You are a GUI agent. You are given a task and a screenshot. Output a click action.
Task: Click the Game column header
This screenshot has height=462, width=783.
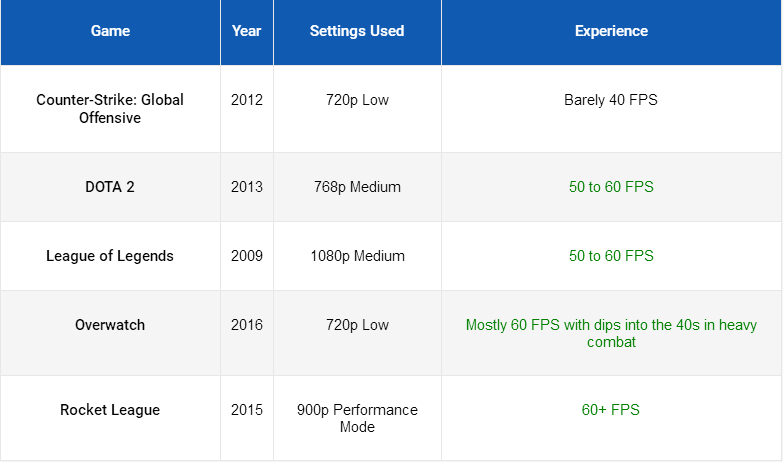point(110,31)
